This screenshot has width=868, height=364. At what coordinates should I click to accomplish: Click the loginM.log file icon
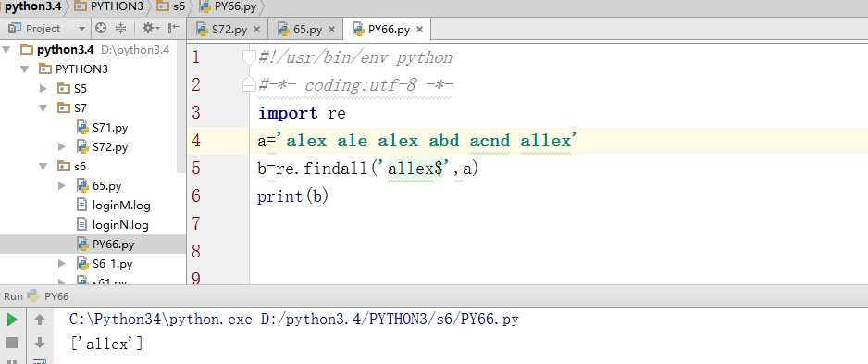(x=82, y=205)
